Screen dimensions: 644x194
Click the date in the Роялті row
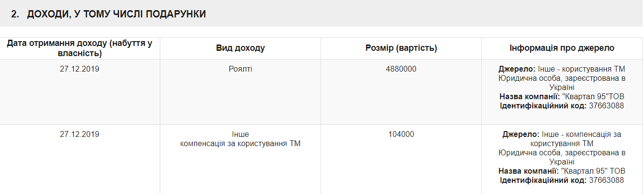(79, 69)
